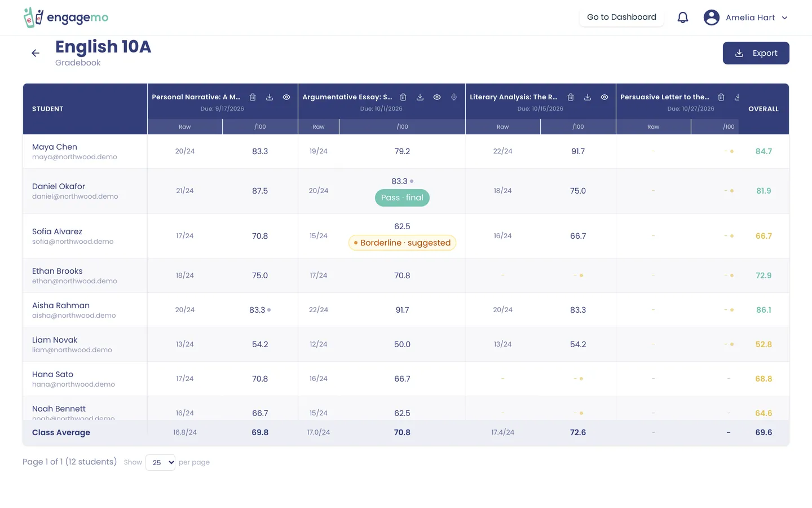Download Persuasive Letter assignment grades
Screen dimensions: 812x508
(x=736, y=97)
